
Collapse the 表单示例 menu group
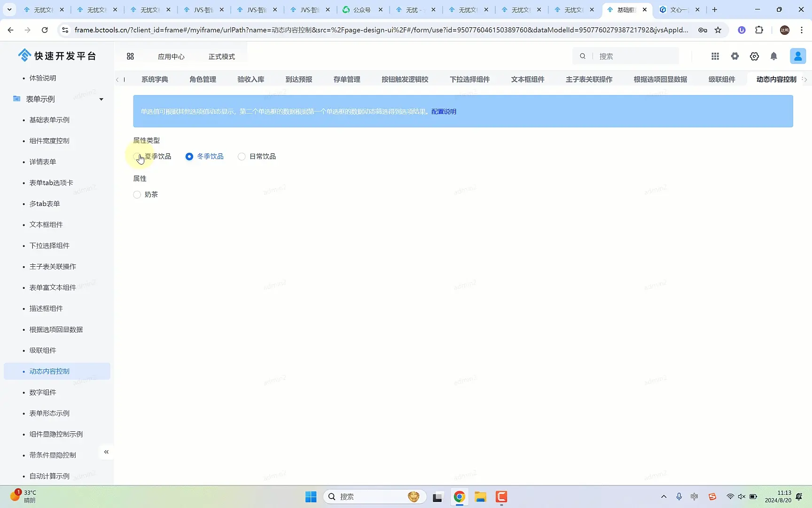coord(101,99)
